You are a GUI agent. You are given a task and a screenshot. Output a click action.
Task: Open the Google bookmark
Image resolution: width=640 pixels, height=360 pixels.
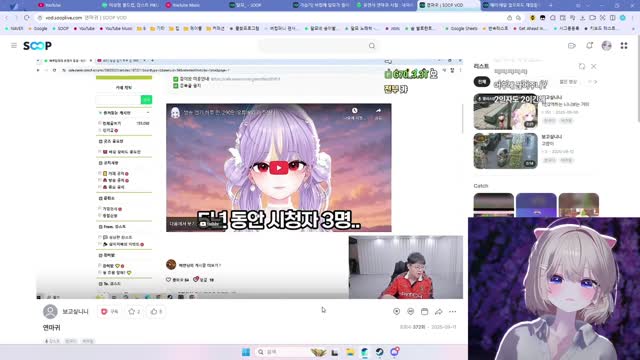click(38, 29)
